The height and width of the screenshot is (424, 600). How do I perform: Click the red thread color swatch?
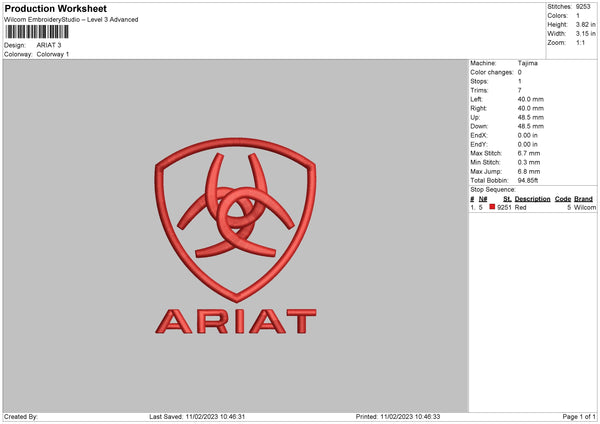492,207
